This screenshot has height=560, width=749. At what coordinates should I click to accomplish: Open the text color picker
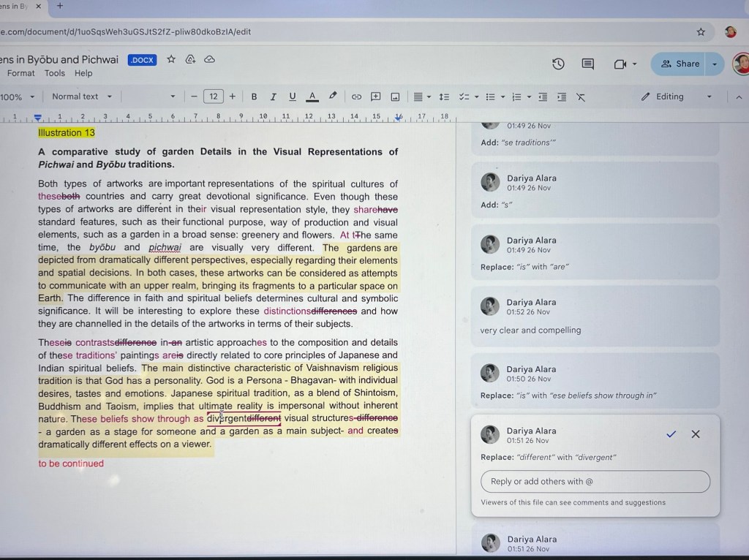(x=312, y=97)
